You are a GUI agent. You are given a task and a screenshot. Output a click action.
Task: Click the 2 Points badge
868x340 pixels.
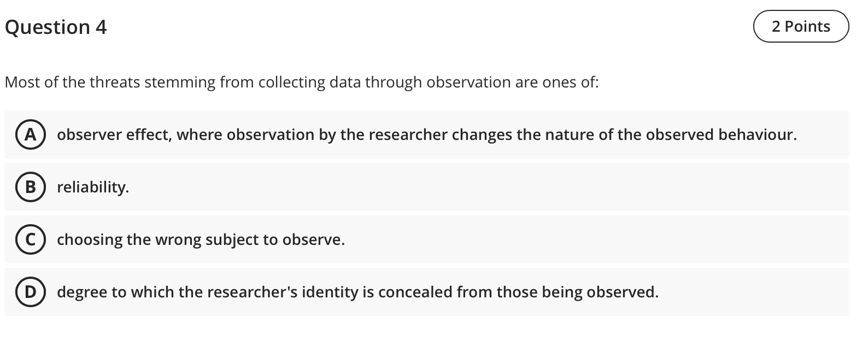click(801, 26)
